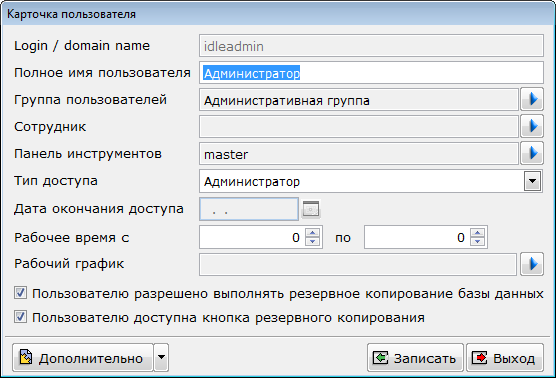556x378 pixels.
Task: Click the access end date field
Action: pos(249,210)
